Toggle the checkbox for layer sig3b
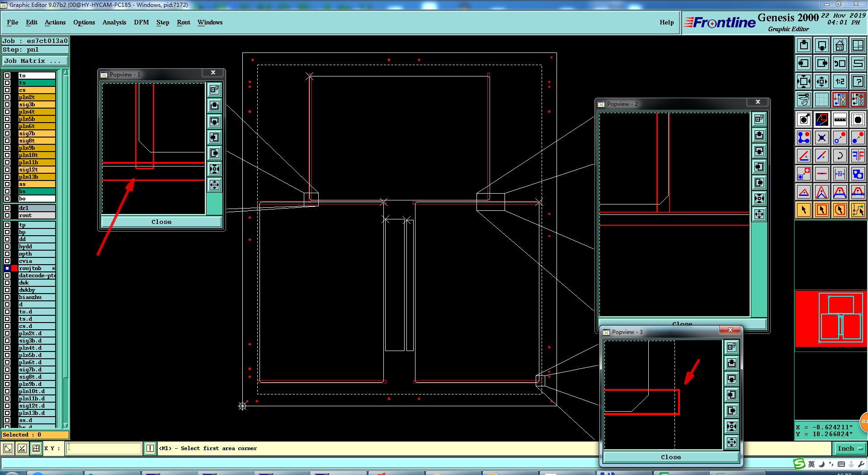 [7, 104]
